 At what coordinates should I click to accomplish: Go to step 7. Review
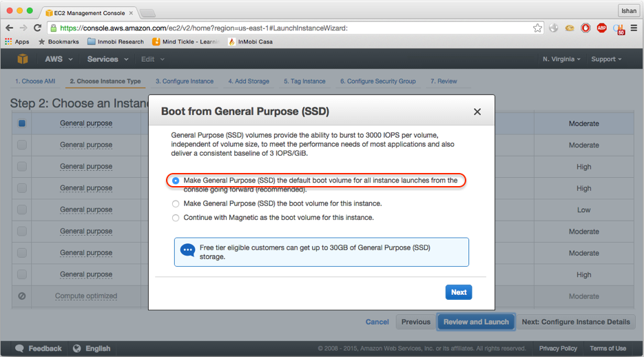444,81
